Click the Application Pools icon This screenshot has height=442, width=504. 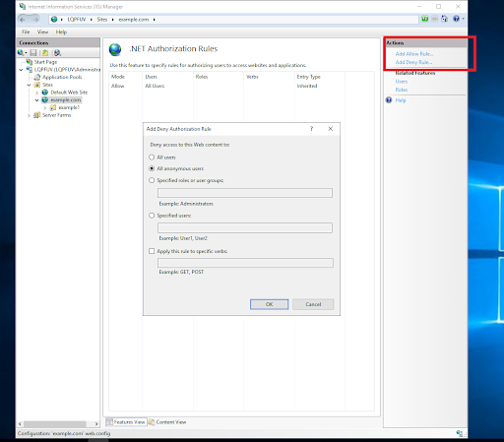(x=37, y=77)
